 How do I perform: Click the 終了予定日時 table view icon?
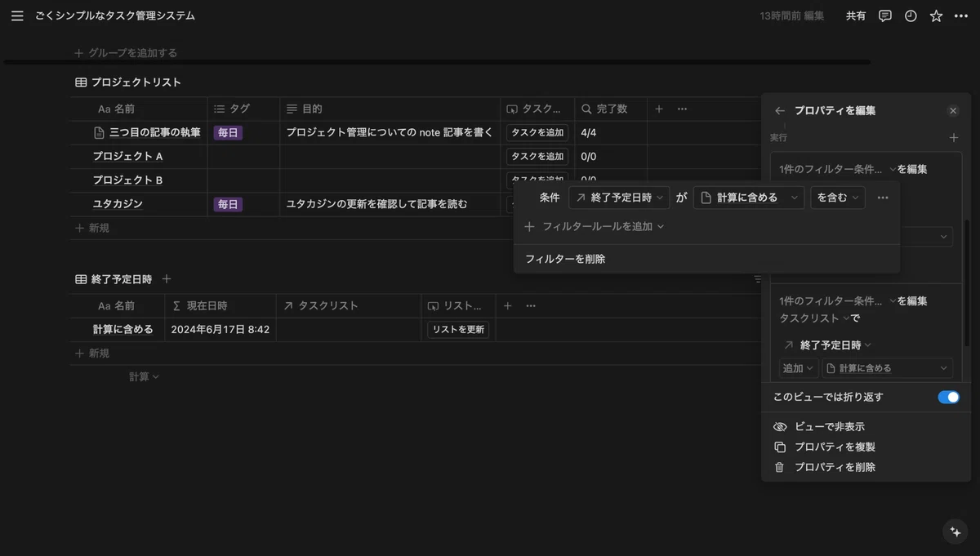point(81,279)
